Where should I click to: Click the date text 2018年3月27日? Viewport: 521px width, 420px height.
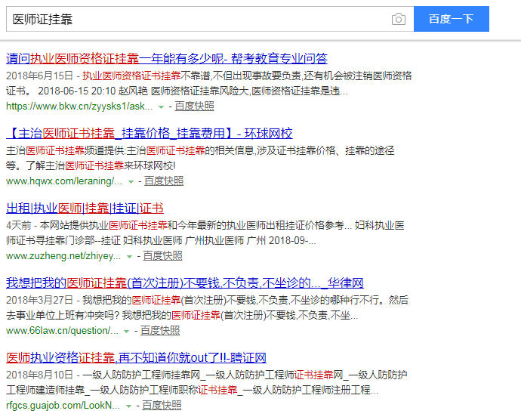point(39,301)
